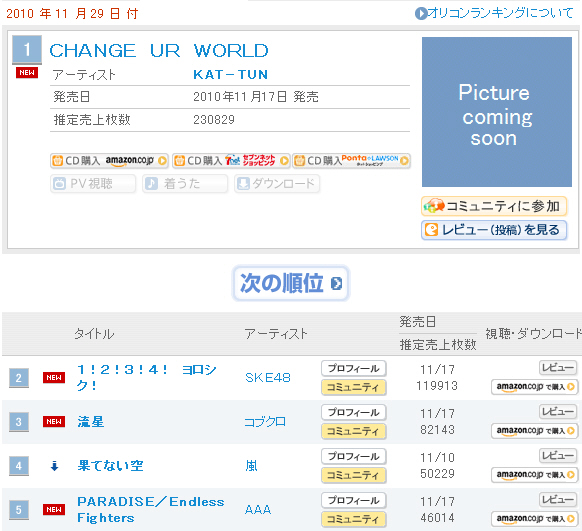This screenshot has height=531, width=582.
Task: Open プロフィール for コブクロ
Action: 354,412
